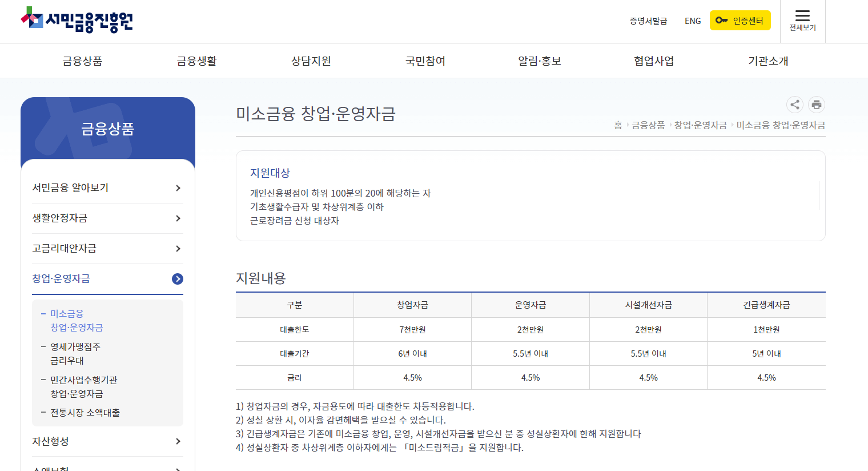
Task: Click 금융상품 in the breadcrumb trail
Action: [649, 125]
